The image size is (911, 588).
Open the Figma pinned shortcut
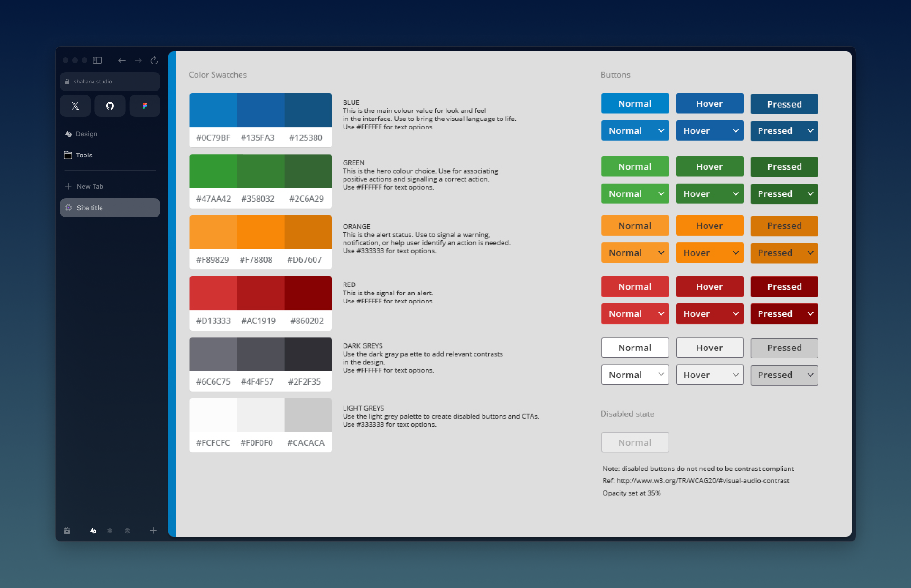tap(145, 106)
